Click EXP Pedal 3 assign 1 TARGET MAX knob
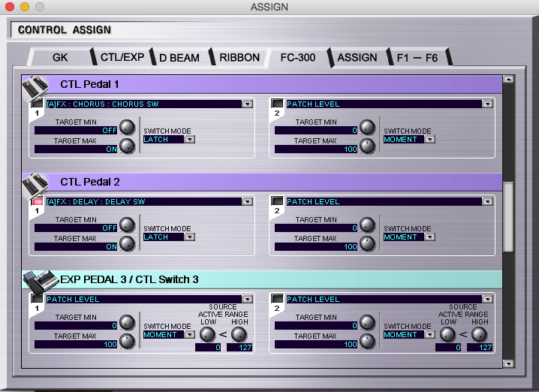 pos(127,341)
